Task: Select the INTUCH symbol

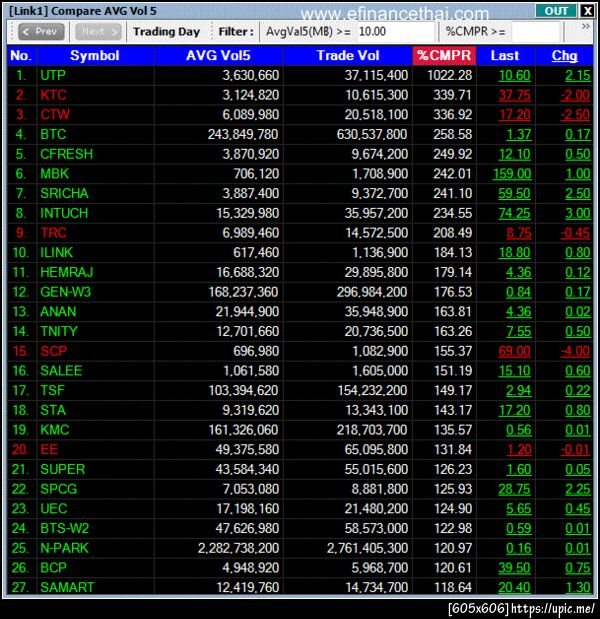Action: point(64,213)
